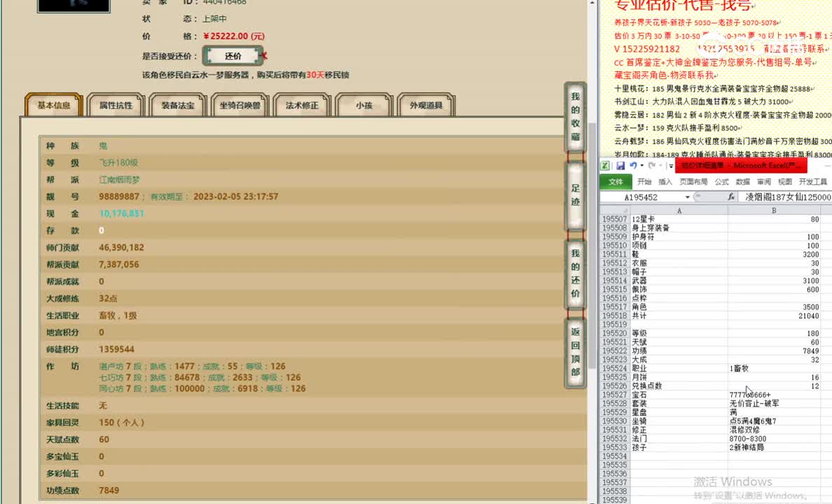Screen dimensions: 832x504
Task: Click the cell reading 8700-8300
Action: 774,439
